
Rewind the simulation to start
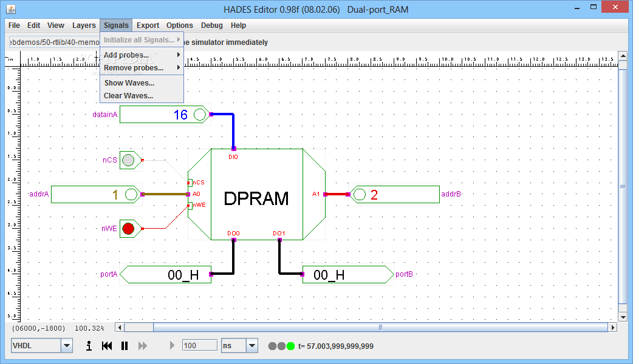point(107,346)
